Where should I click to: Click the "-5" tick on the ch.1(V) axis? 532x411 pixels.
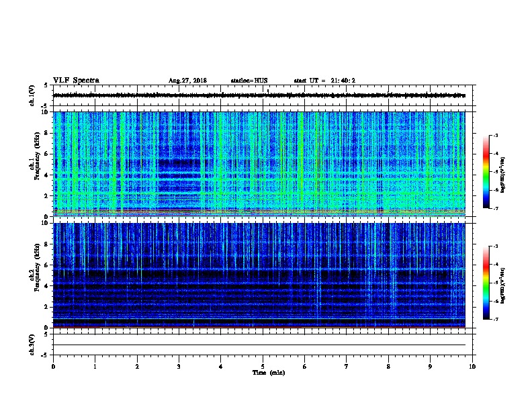coord(44,106)
